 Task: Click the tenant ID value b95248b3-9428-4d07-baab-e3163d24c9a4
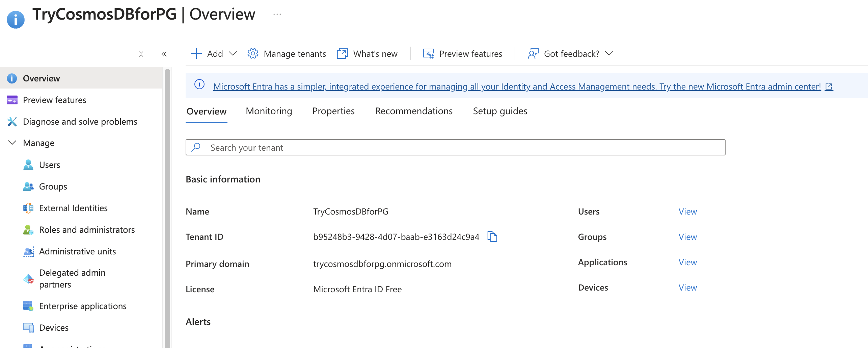pos(396,237)
